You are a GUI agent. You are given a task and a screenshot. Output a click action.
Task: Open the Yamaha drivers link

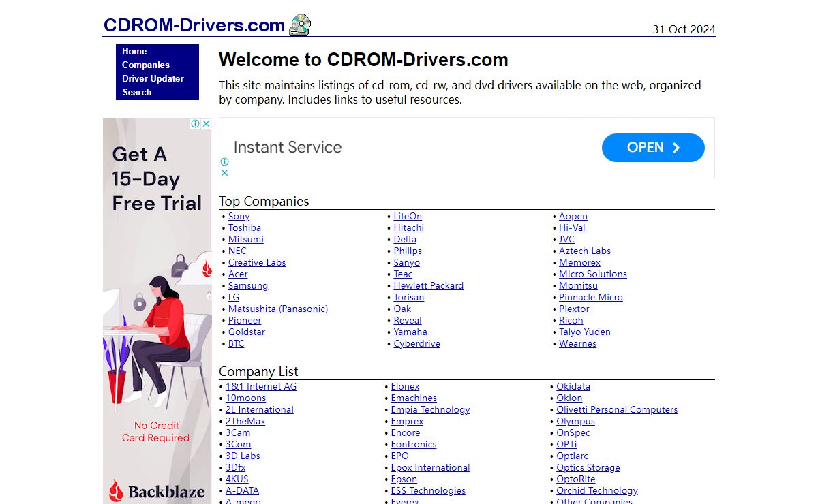(x=410, y=332)
